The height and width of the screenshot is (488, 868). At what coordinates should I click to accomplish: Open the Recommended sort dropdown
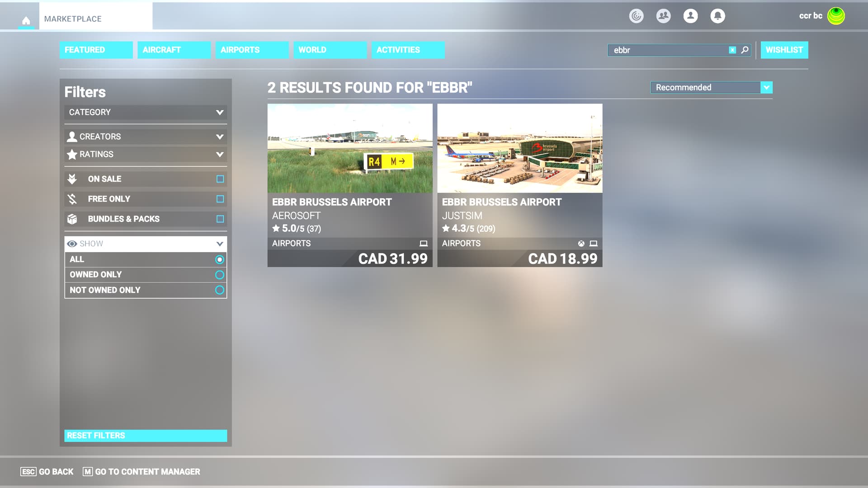coord(711,87)
